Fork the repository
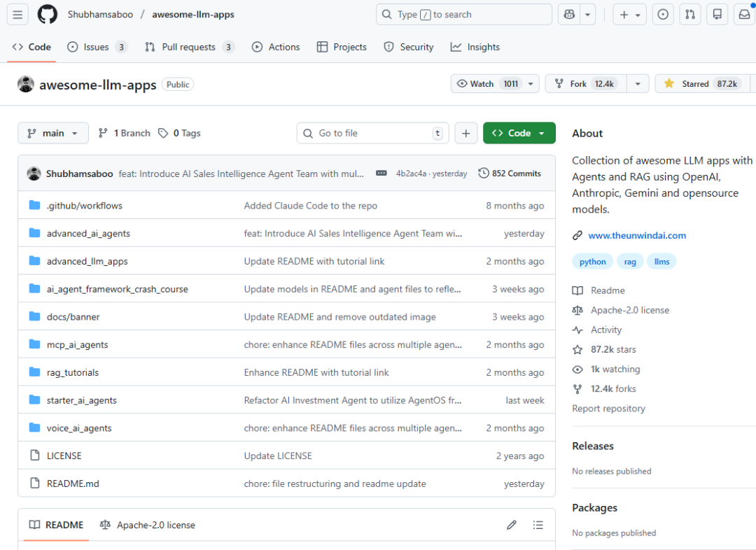 click(x=583, y=83)
